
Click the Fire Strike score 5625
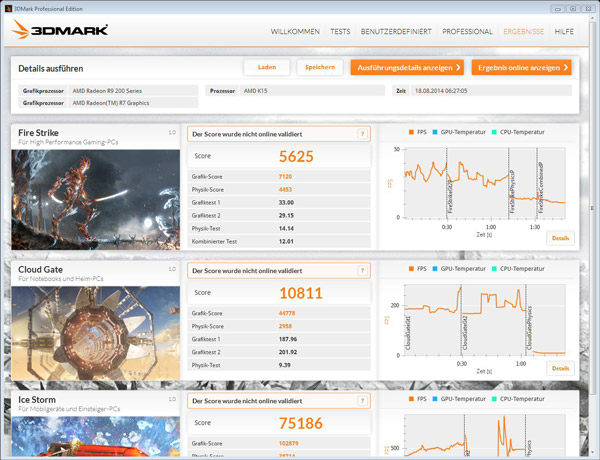296,157
